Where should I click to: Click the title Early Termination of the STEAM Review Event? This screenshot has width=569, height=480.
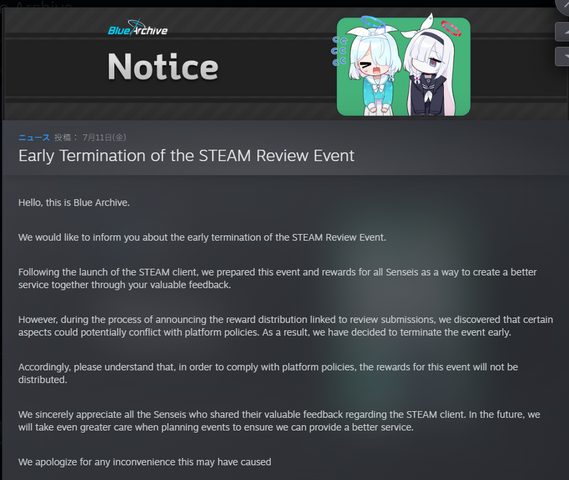click(x=186, y=156)
